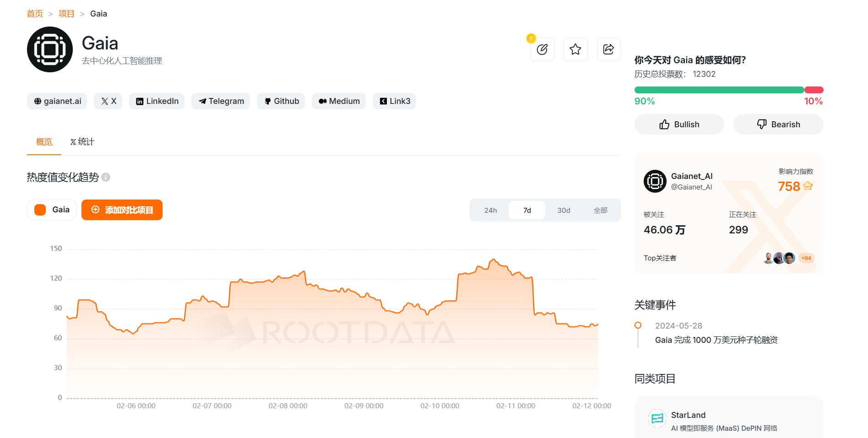
Task: Toggle the Gaia chart series chip
Action: pos(52,210)
